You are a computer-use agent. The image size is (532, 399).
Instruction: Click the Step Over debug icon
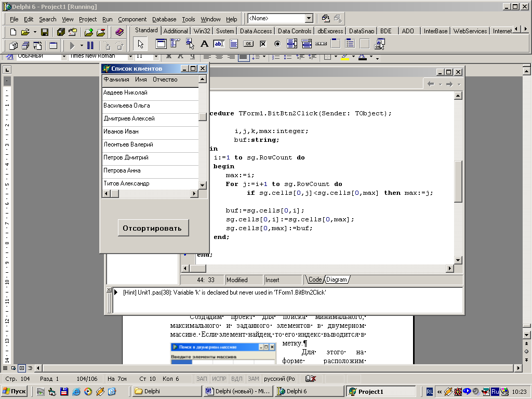[119, 46]
